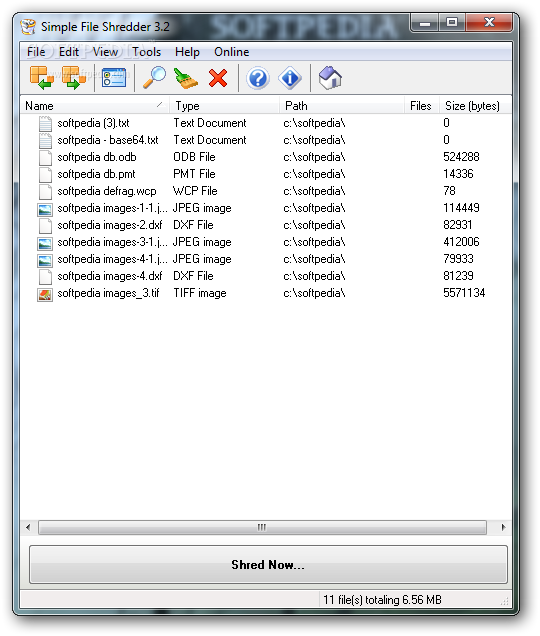Select softpedia db.odb file name
The image size is (540, 636).
point(97,157)
